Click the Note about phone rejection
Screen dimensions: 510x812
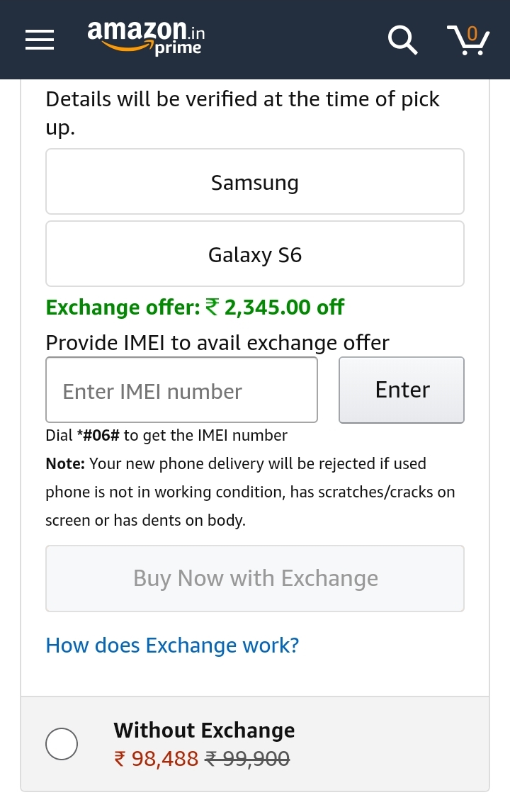click(x=250, y=492)
